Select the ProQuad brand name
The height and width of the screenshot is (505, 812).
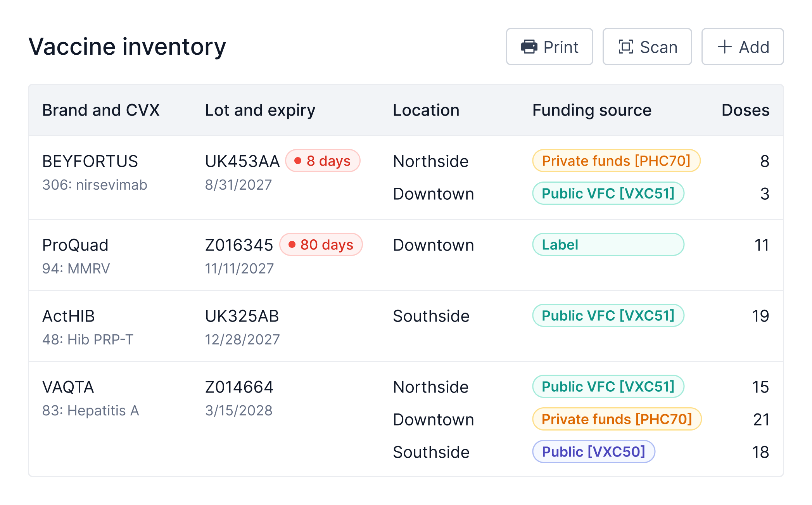pyautogui.click(x=75, y=245)
